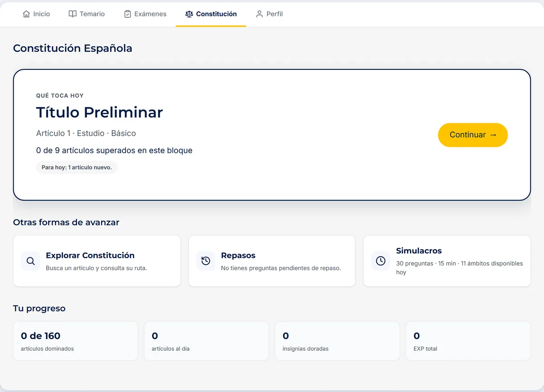Click the 'insignias doradas' stat card
Screen dimensions: 544x392
coord(337,341)
